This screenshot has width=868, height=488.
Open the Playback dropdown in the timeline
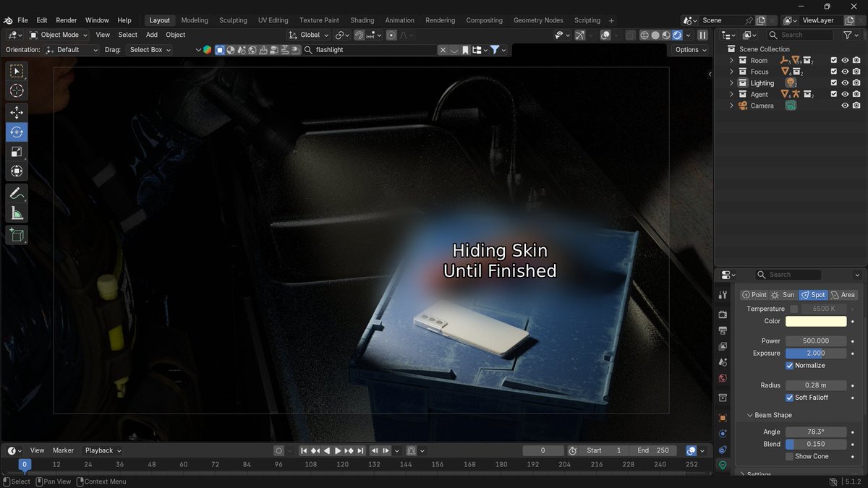[103, 450]
